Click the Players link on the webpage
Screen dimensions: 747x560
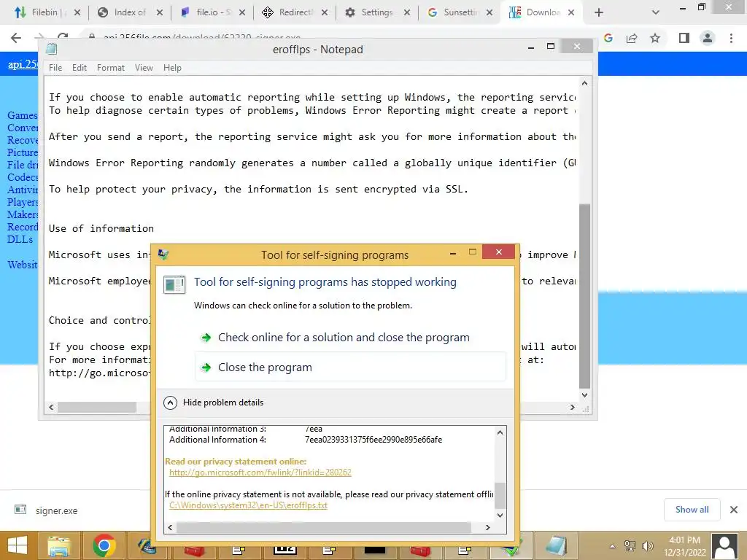(23, 202)
